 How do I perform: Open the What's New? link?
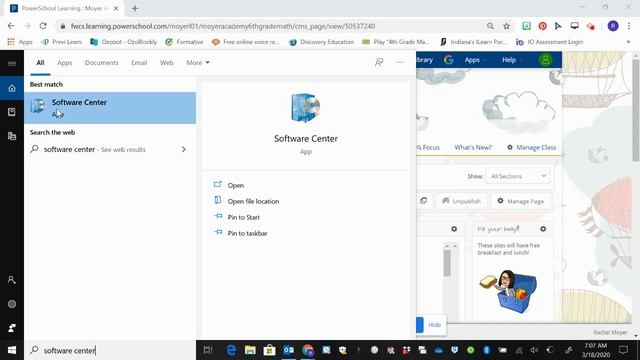click(473, 147)
